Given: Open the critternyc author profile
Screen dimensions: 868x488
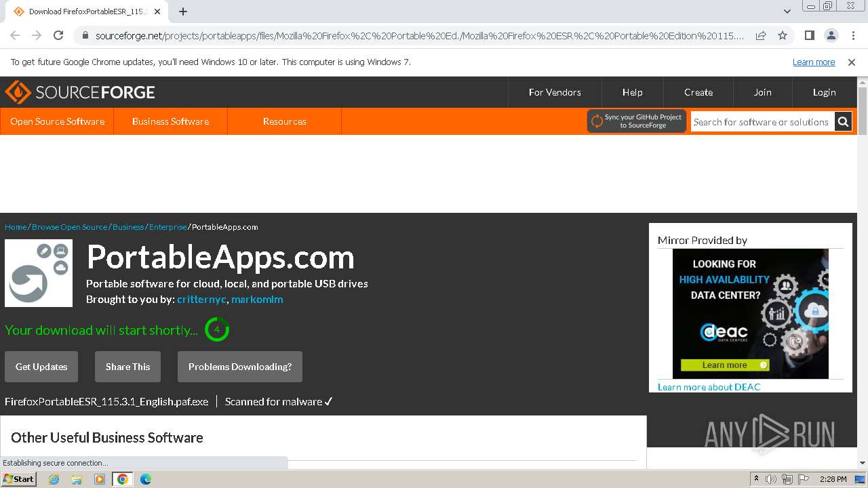Looking at the screenshot, I should [x=201, y=299].
